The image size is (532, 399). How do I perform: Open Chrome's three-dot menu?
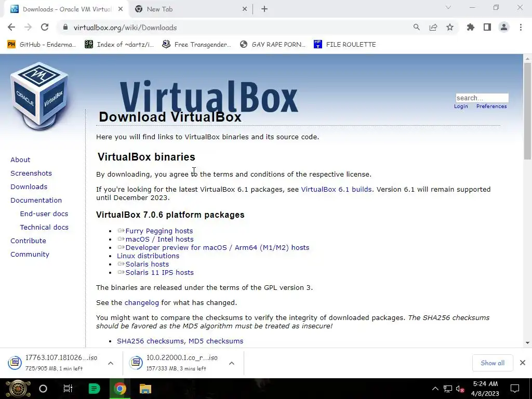click(x=521, y=28)
